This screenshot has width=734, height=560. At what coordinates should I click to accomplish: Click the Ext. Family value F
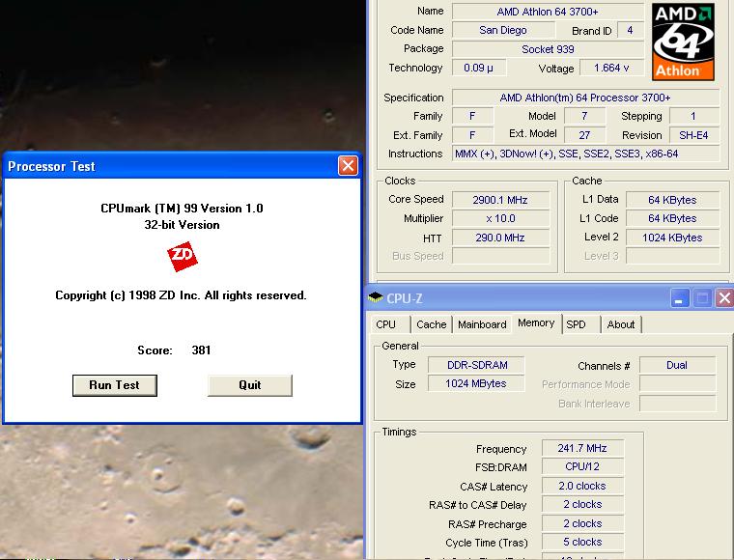(x=472, y=135)
